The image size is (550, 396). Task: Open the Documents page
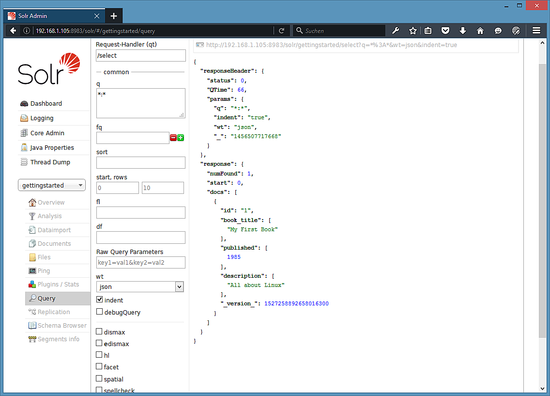(x=49, y=243)
